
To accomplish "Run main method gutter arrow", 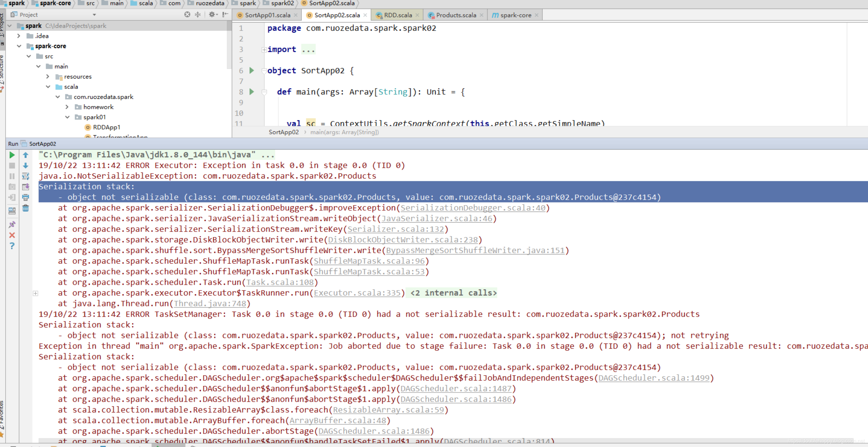I will (x=252, y=92).
